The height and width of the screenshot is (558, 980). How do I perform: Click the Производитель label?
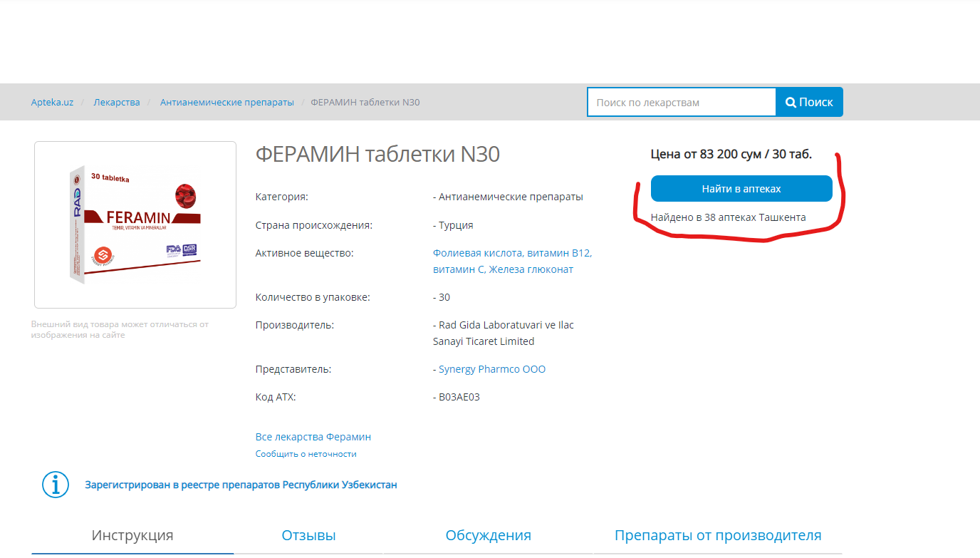[x=295, y=325]
